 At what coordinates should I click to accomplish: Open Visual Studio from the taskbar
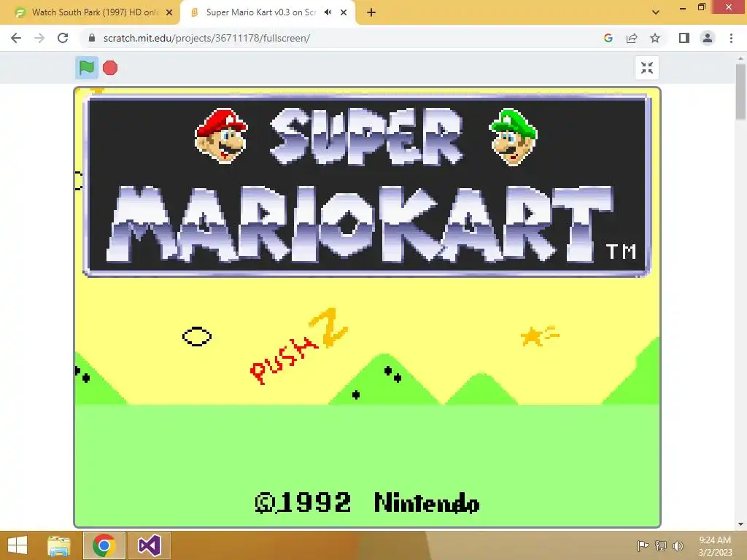point(149,545)
